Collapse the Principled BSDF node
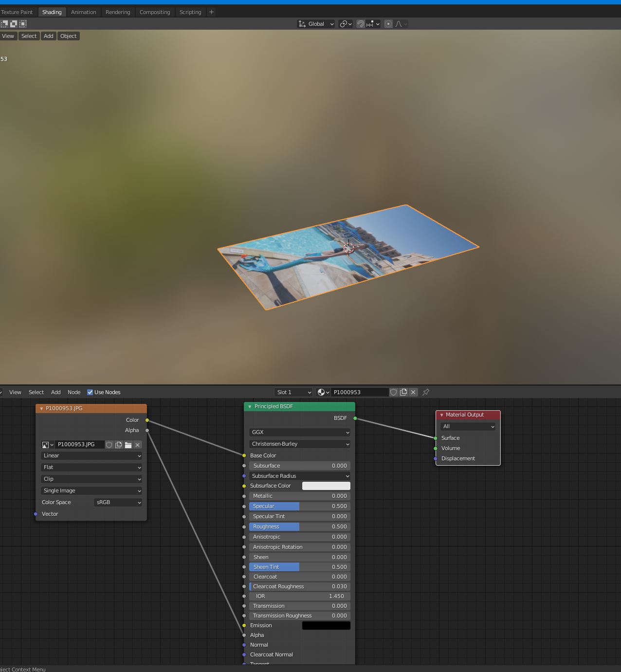This screenshot has width=621, height=672. (250, 407)
